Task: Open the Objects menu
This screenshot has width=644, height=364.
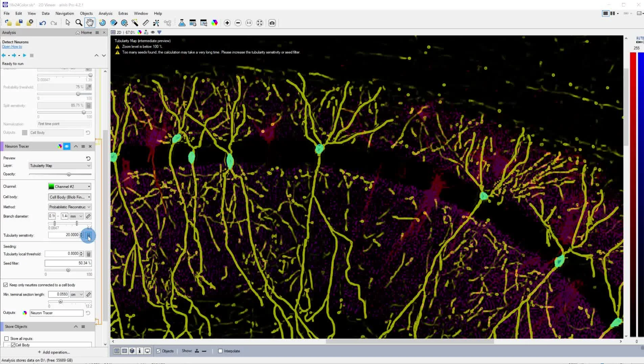Action: pyautogui.click(x=86, y=14)
